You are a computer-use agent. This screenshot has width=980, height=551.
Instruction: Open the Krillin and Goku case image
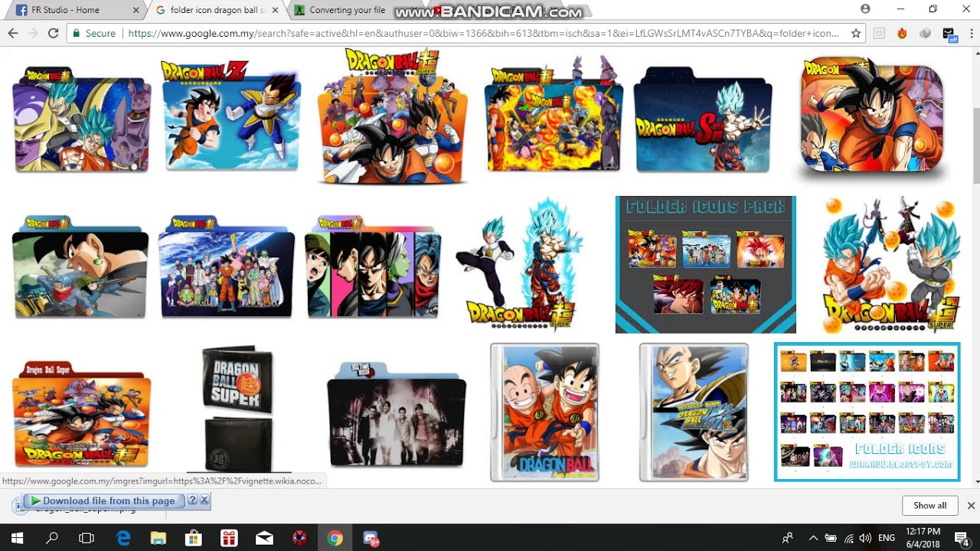(x=544, y=412)
